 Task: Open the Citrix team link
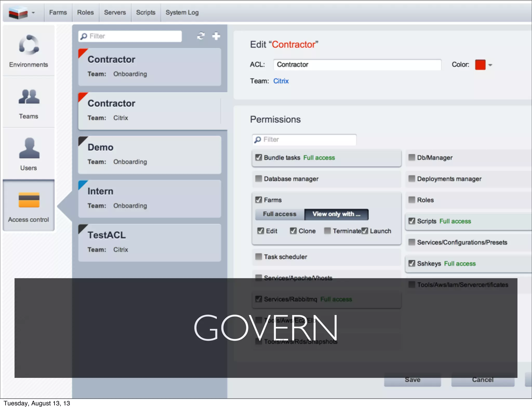pos(281,81)
